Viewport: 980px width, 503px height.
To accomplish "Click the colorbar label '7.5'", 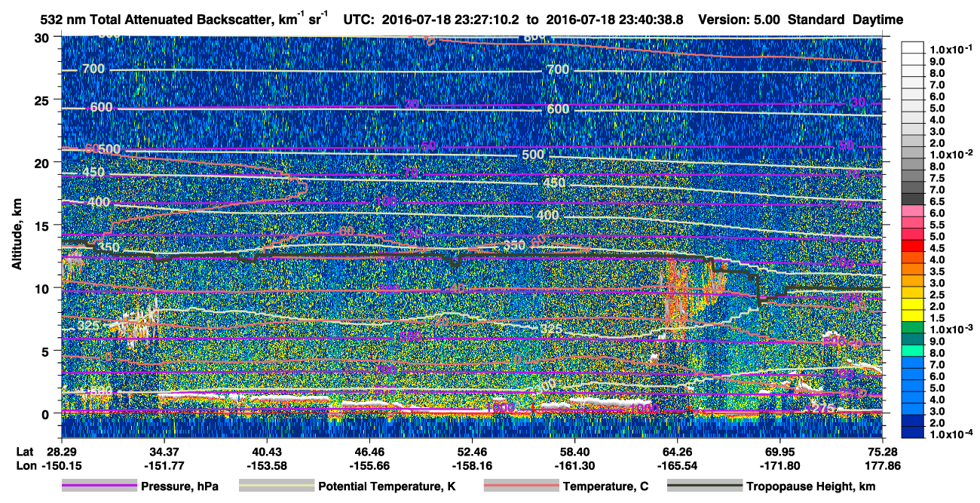I will (x=938, y=177).
